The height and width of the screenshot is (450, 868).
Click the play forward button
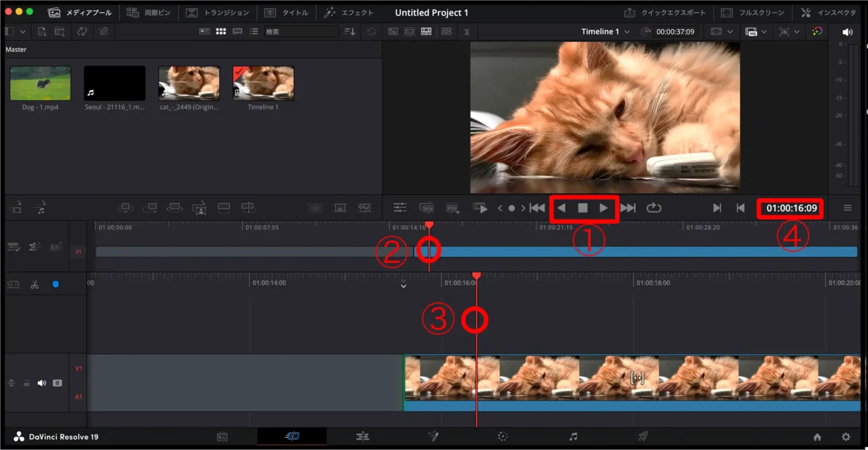click(603, 208)
